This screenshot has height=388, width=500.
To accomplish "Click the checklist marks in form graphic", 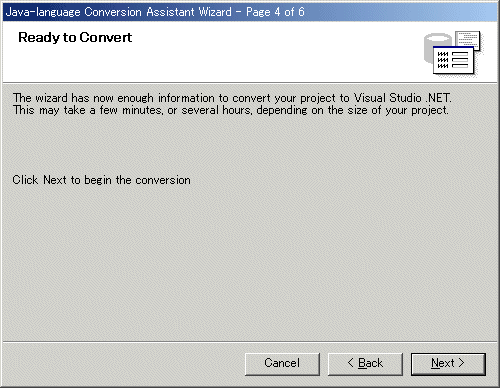I will [443, 60].
